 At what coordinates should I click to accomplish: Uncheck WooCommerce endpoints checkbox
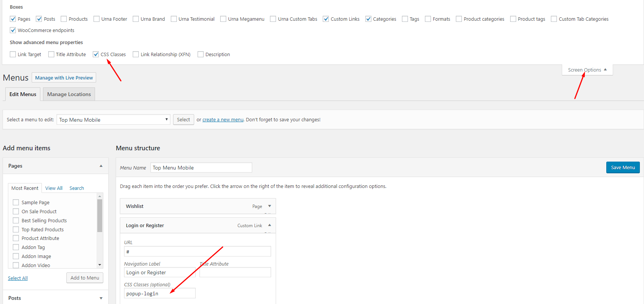13,30
